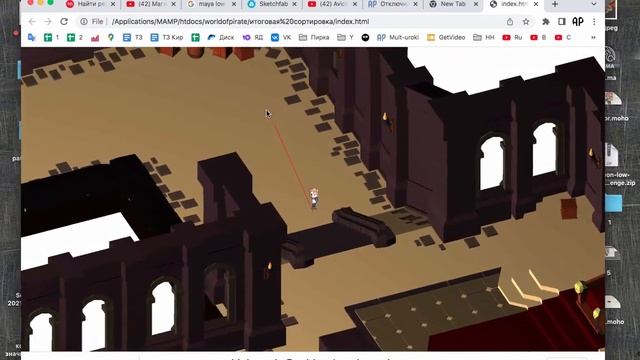Open the "Диск" bookmark
Viewport: 640px width, 360px height.
(x=221, y=38)
